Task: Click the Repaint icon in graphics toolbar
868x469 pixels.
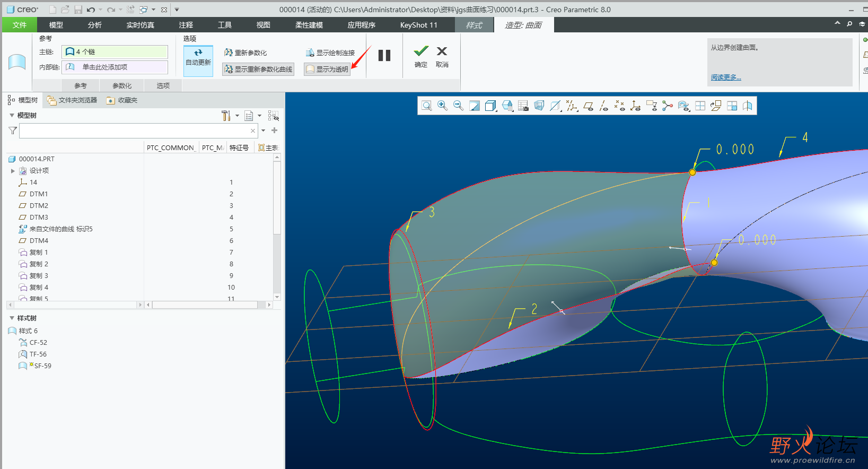Action: pos(475,106)
